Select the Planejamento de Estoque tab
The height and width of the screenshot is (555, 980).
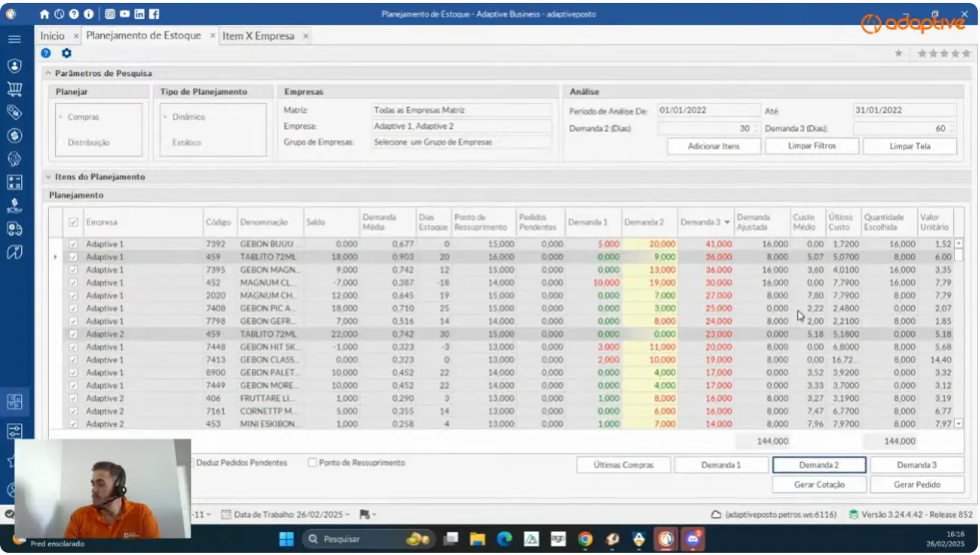tap(143, 35)
